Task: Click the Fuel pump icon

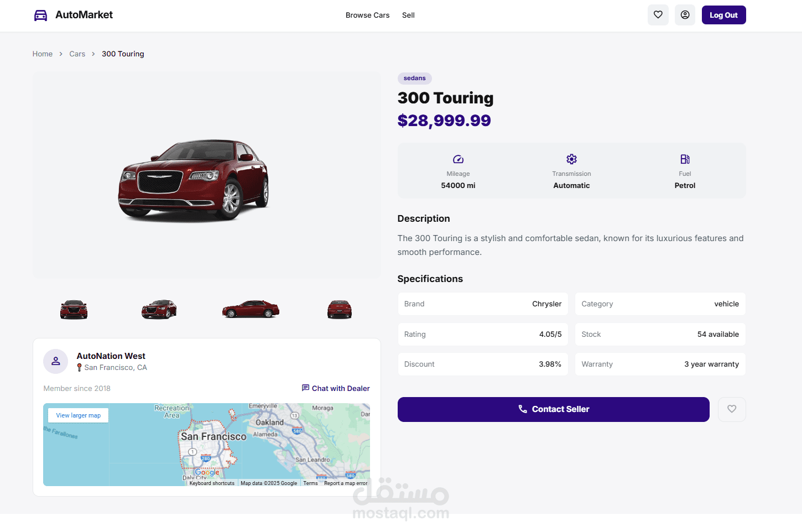Action: point(685,159)
